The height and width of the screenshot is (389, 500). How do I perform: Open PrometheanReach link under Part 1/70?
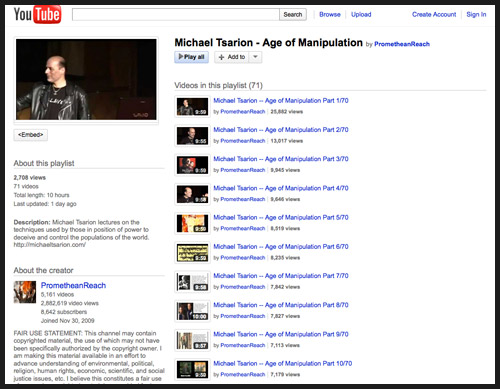(243, 112)
